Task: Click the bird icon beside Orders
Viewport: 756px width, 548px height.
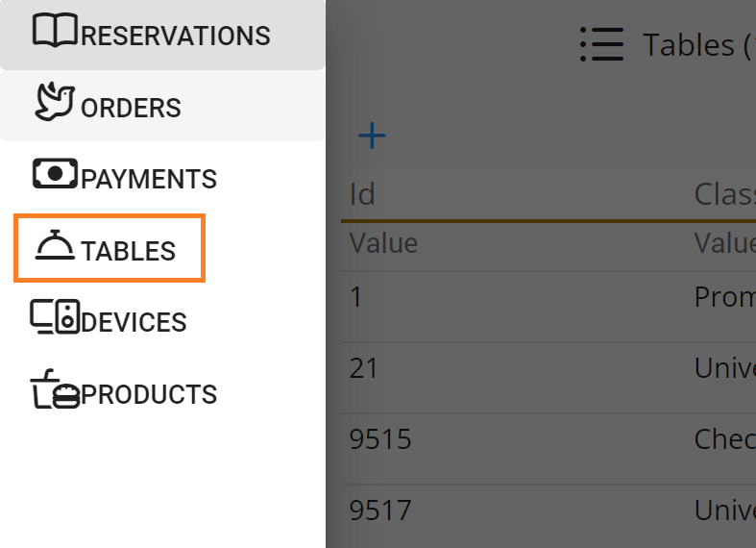Action: [x=55, y=102]
